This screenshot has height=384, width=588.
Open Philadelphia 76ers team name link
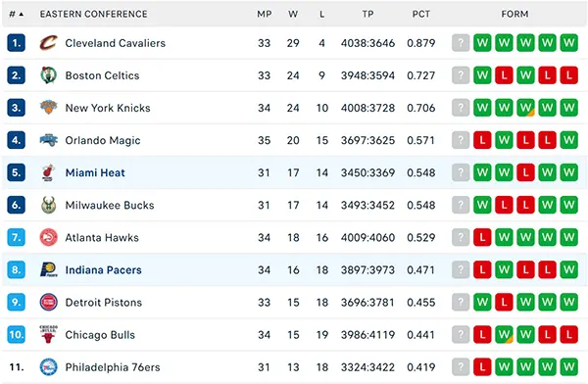[113, 366]
